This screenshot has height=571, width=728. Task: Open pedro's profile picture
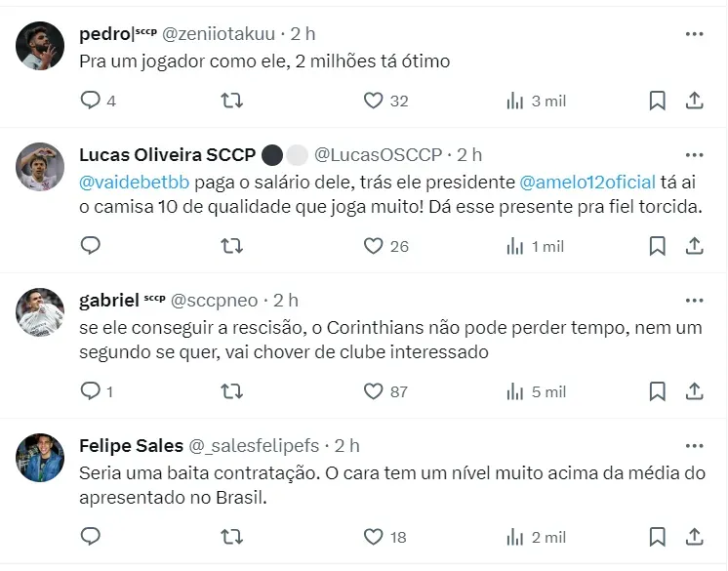click(41, 46)
